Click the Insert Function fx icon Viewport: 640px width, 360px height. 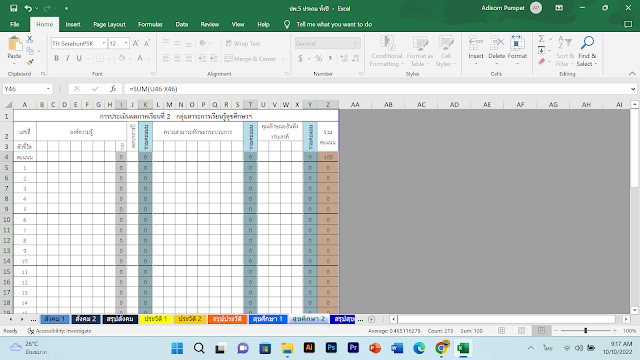(x=113, y=89)
